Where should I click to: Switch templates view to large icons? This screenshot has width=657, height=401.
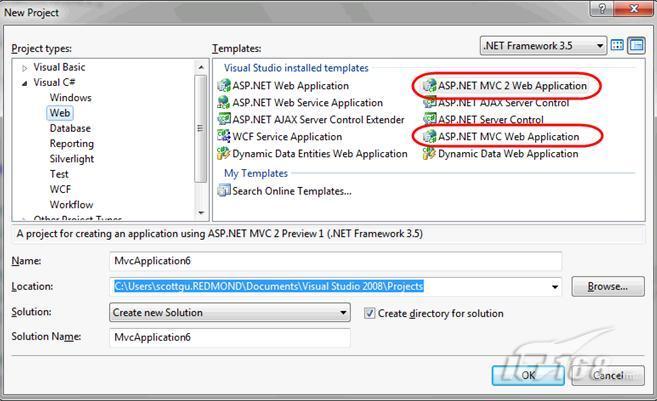point(617,45)
